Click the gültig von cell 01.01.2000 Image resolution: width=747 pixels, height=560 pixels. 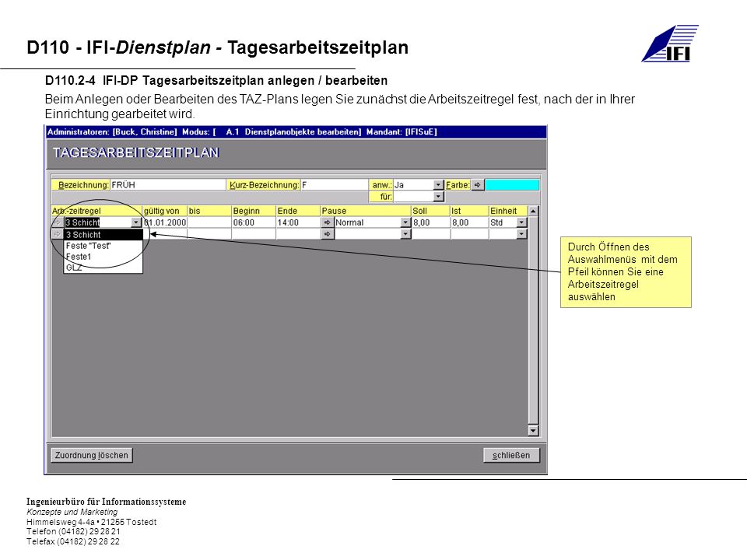point(165,222)
